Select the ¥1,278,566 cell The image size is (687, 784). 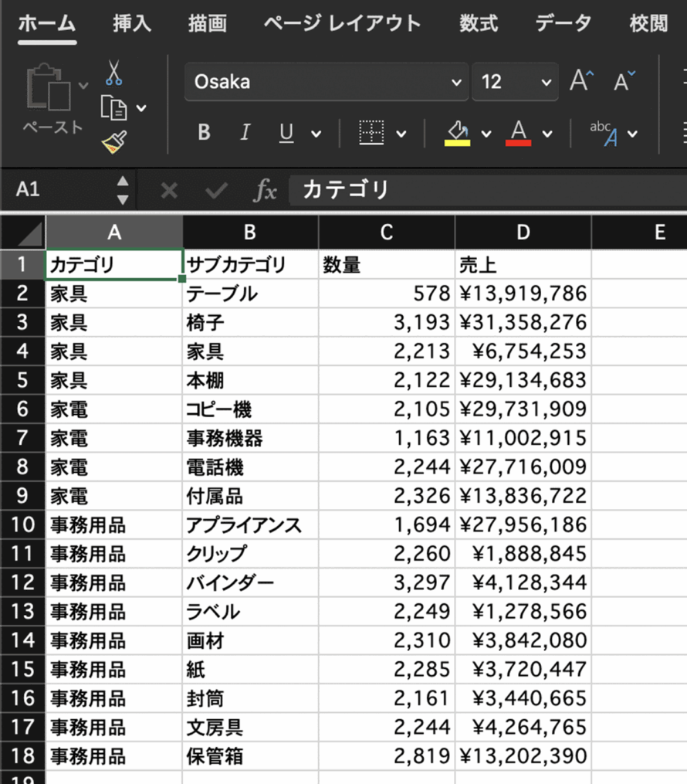tap(523, 612)
